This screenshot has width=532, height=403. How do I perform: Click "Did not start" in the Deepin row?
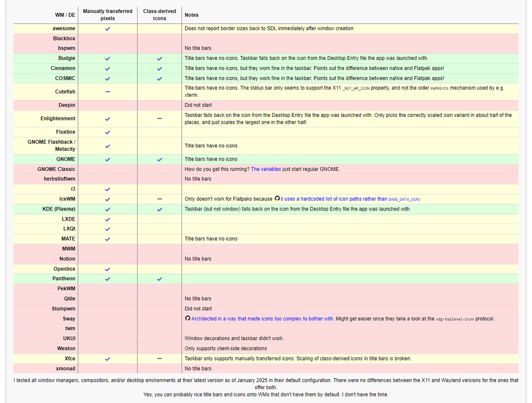click(x=198, y=105)
